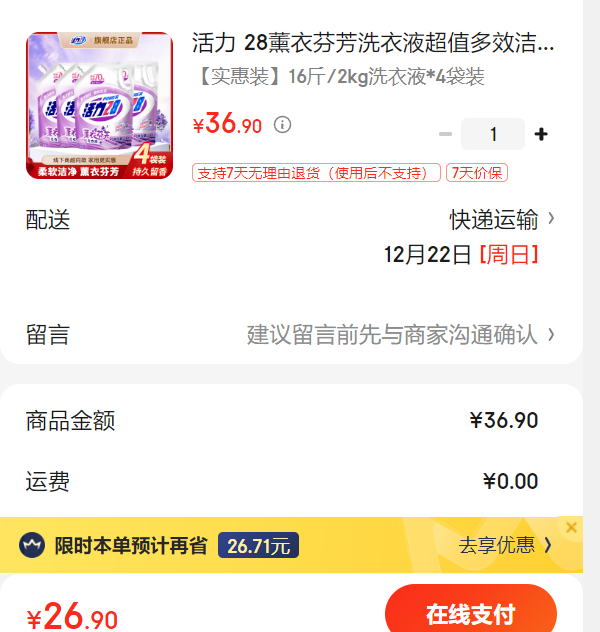Expand the 快递运输 delivery option chevron
Viewport: 600px width, 632px height.
pos(551,219)
